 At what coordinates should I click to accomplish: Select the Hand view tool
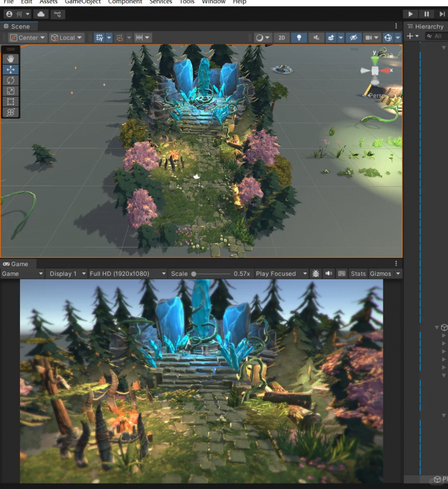pyautogui.click(x=10, y=59)
